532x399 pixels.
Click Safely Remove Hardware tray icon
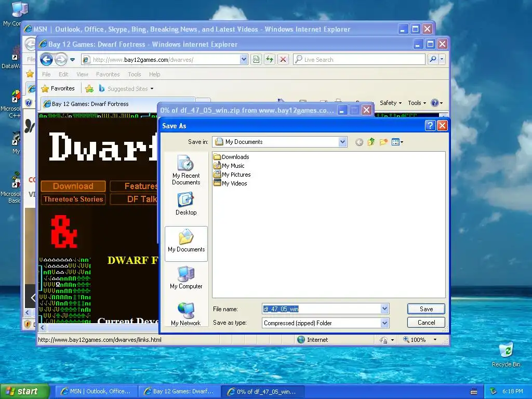pyautogui.click(x=493, y=392)
